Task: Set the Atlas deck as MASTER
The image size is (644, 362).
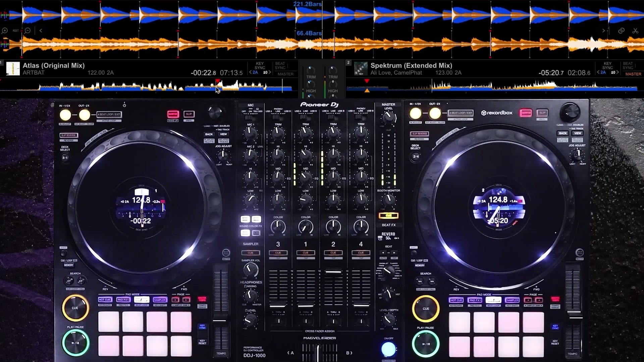Action: (x=285, y=74)
